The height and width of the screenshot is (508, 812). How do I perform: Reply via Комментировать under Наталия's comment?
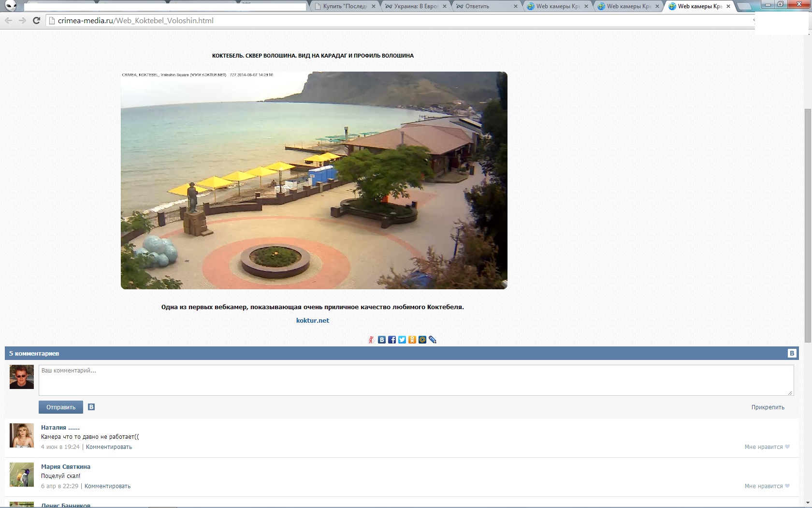[109, 447]
